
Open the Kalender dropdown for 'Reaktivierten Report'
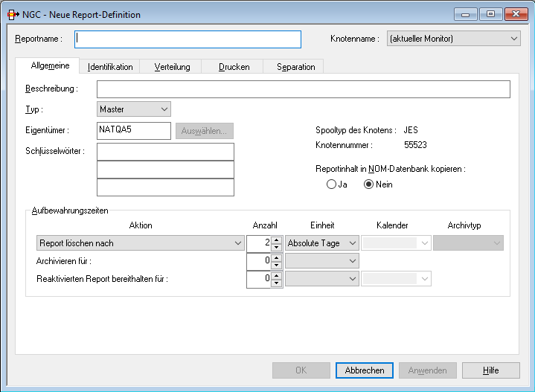tap(396, 279)
